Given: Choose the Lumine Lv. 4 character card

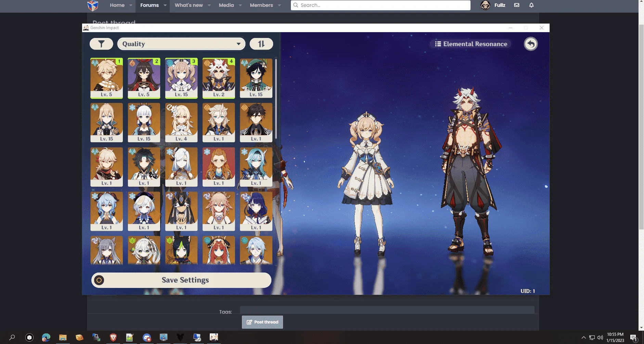Looking at the screenshot, I should click(x=181, y=122).
